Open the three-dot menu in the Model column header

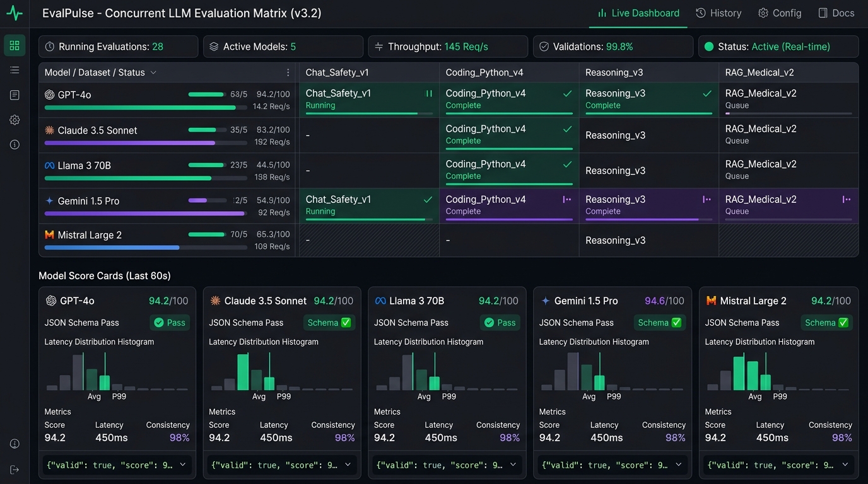[x=288, y=72]
